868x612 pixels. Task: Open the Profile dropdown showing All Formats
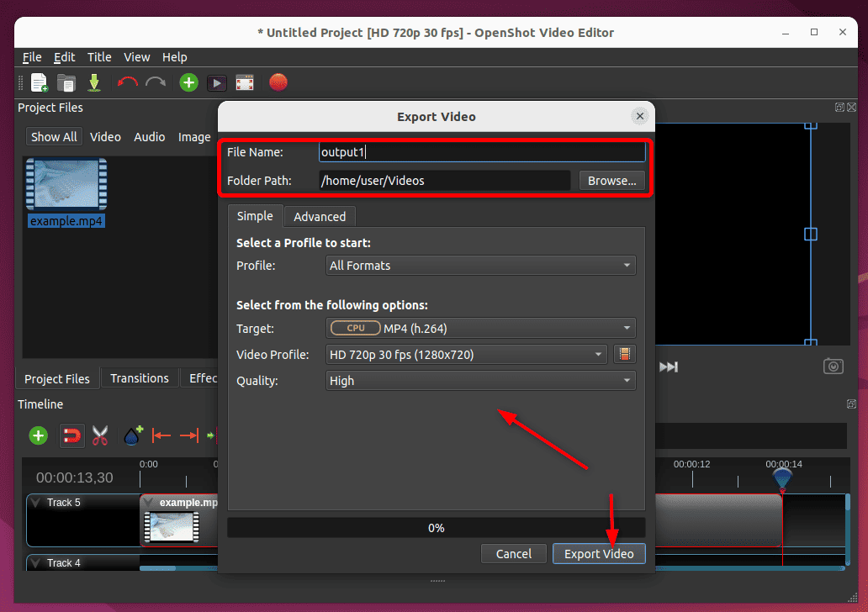click(x=480, y=266)
